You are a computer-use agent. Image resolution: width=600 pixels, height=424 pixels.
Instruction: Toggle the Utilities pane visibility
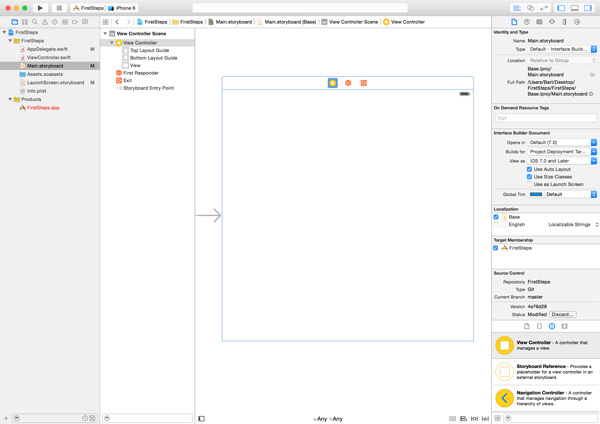click(588, 8)
